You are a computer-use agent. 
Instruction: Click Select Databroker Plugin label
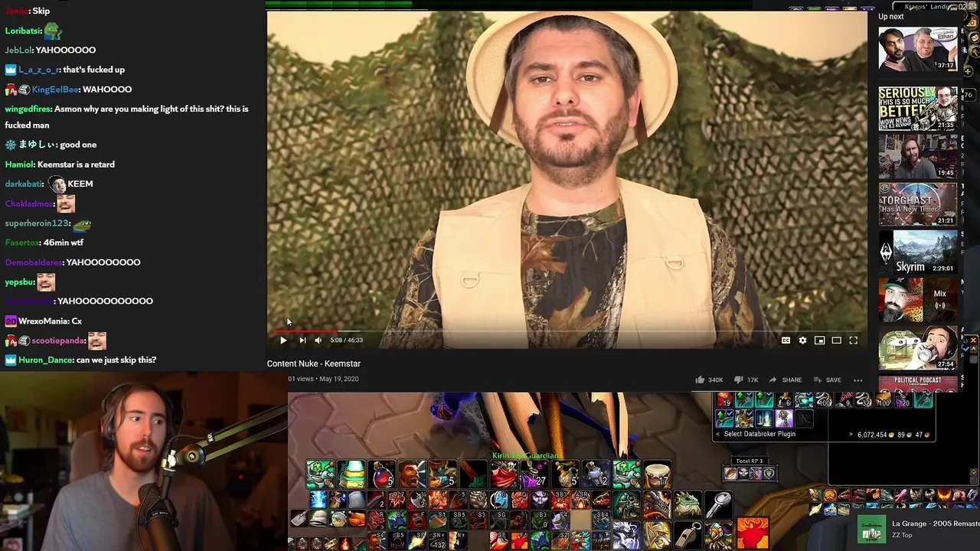pos(759,434)
